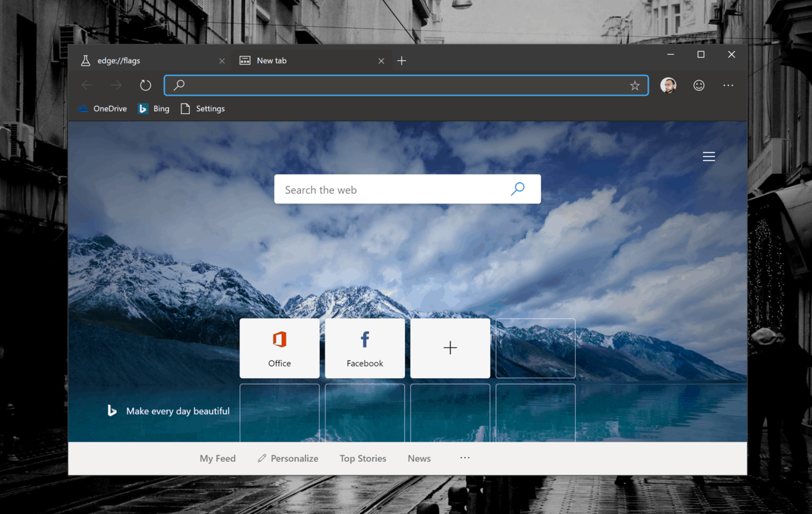Open a new tab with plus button

pyautogui.click(x=402, y=61)
